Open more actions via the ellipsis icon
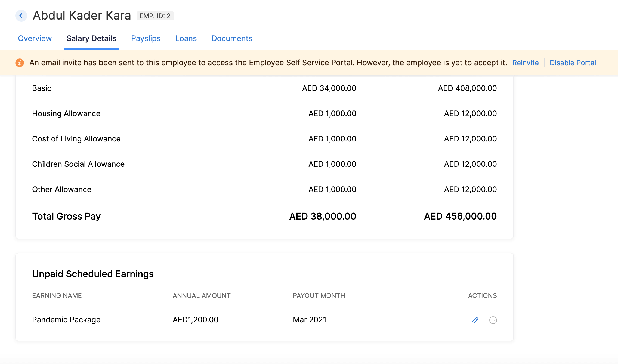This screenshot has height=364, width=618. click(493, 320)
